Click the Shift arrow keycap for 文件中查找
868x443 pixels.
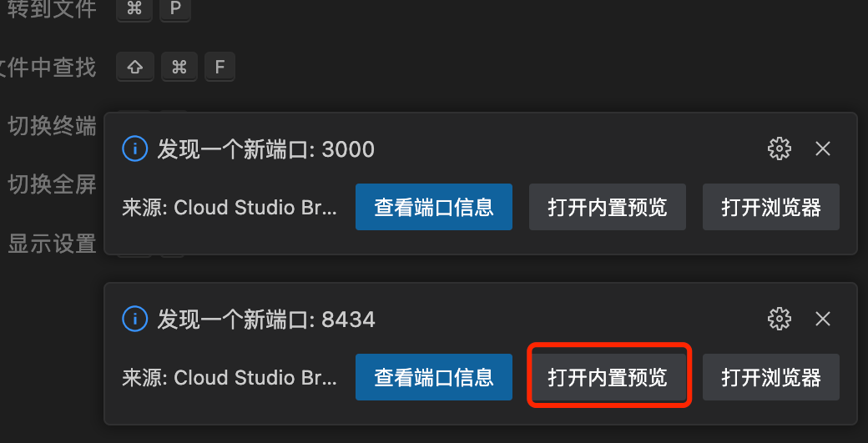tap(135, 67)
